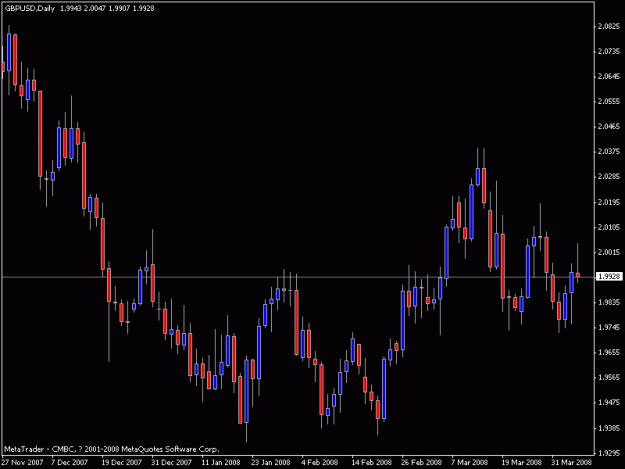Click the 2.0825 price scale label
The height and width of the screenshot is (469, 625).
[609, 26]
